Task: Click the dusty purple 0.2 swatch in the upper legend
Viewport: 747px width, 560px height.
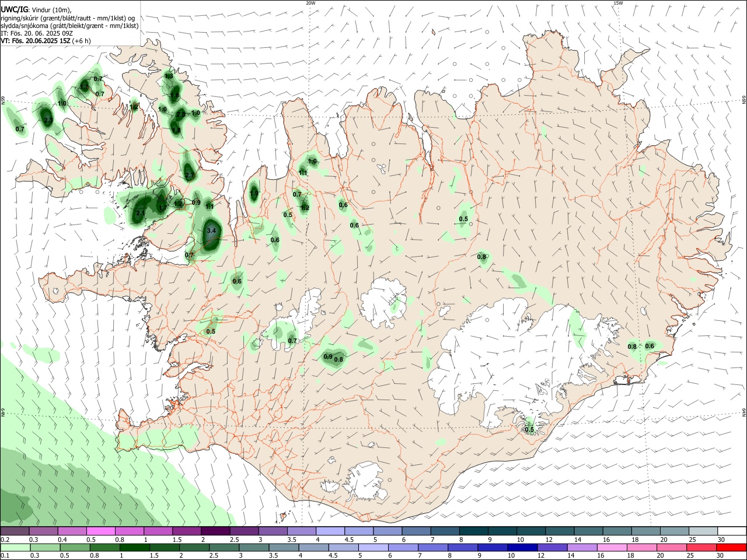Action: (x=15, y=531)
